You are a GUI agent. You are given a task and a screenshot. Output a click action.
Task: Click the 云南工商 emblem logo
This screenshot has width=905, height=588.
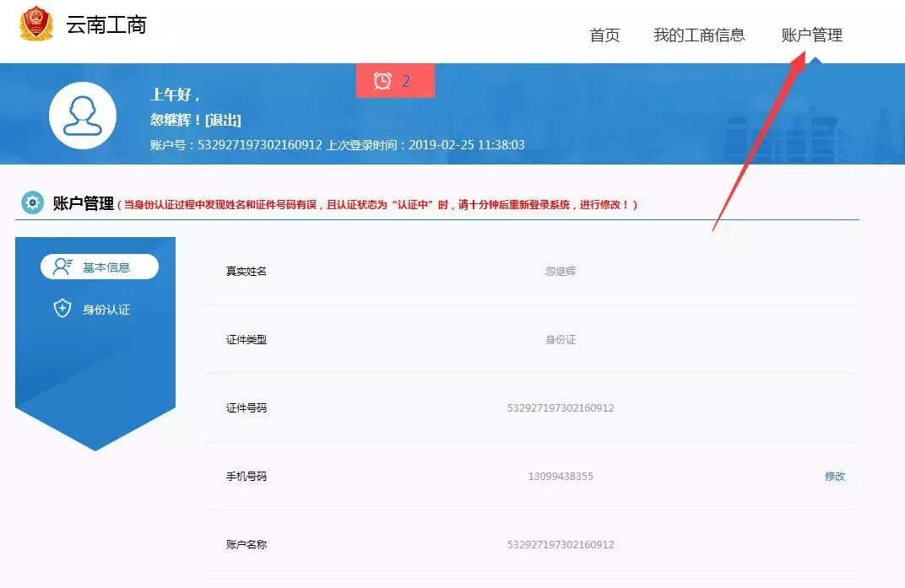[36, 24]
